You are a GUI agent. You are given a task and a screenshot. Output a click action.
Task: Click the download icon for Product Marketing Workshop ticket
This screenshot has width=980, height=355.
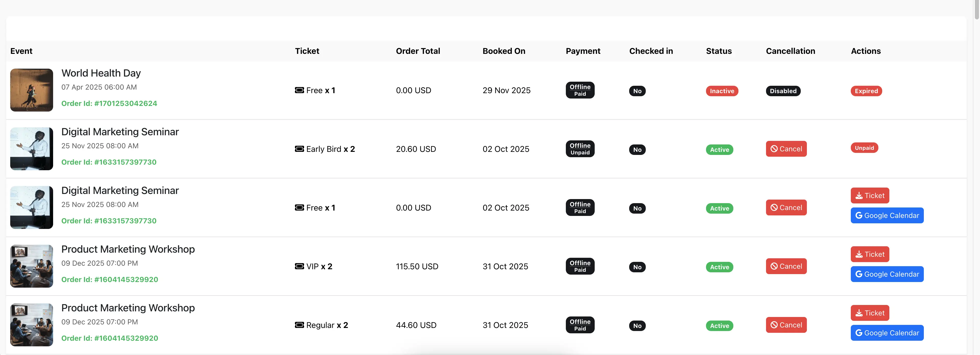click(x=859, y=254)
